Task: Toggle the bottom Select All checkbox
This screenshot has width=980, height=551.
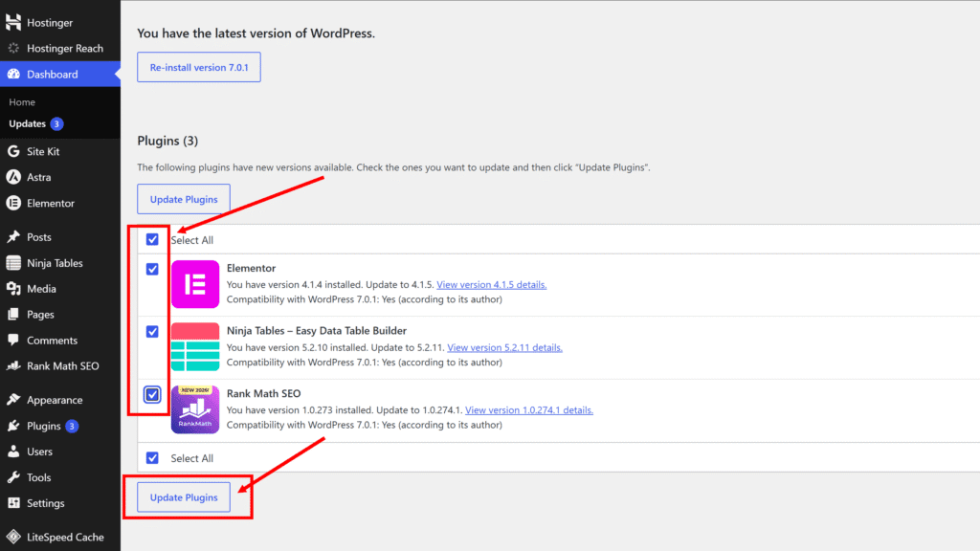Action: 152,458
